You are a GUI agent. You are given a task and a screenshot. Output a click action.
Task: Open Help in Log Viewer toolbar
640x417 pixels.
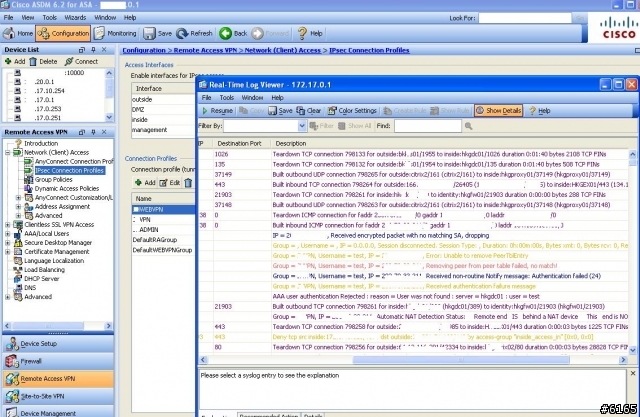(x=540, y=111)
